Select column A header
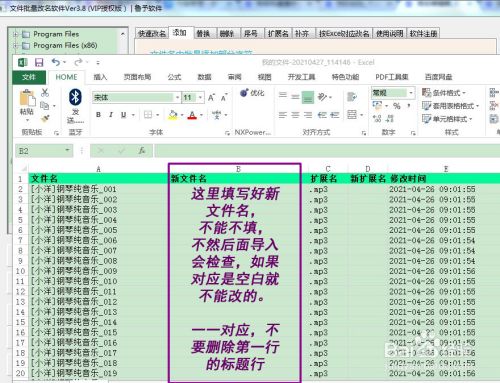Screen dimensions: 500x383 pyautogui.click(x=98, y=169)
